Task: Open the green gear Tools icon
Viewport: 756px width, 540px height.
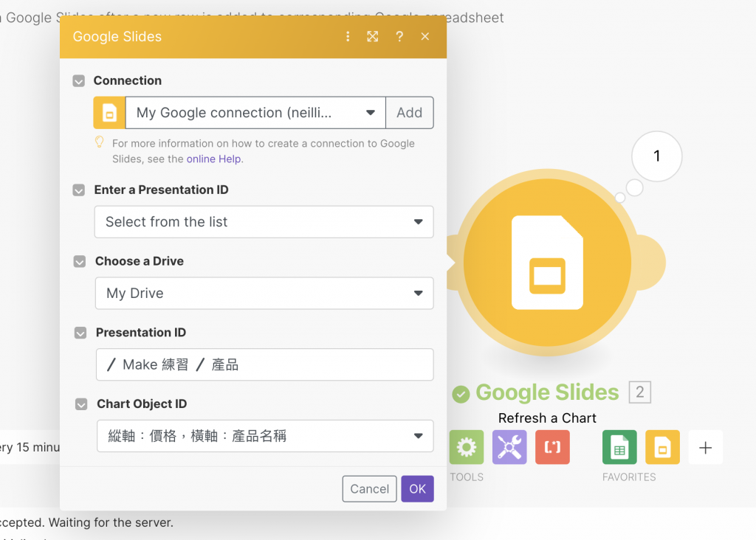Action: (x=467, y=448)
